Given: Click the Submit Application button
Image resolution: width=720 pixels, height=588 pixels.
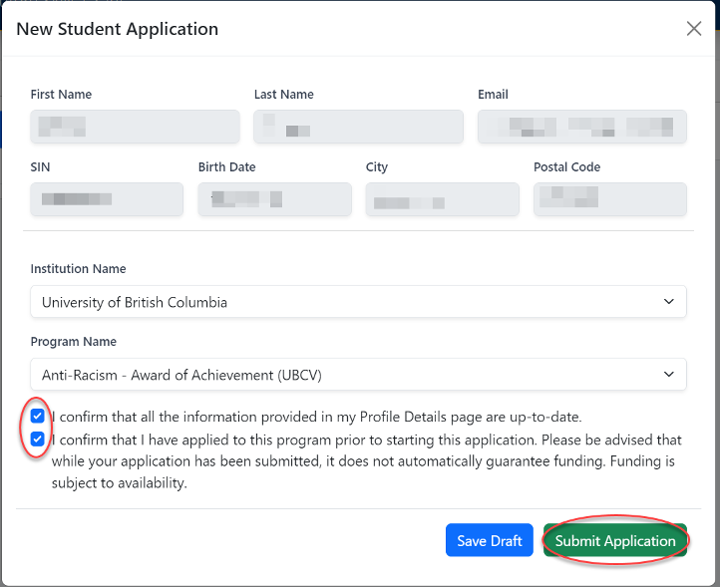Looking at the screenshot, I should (615, 540).
